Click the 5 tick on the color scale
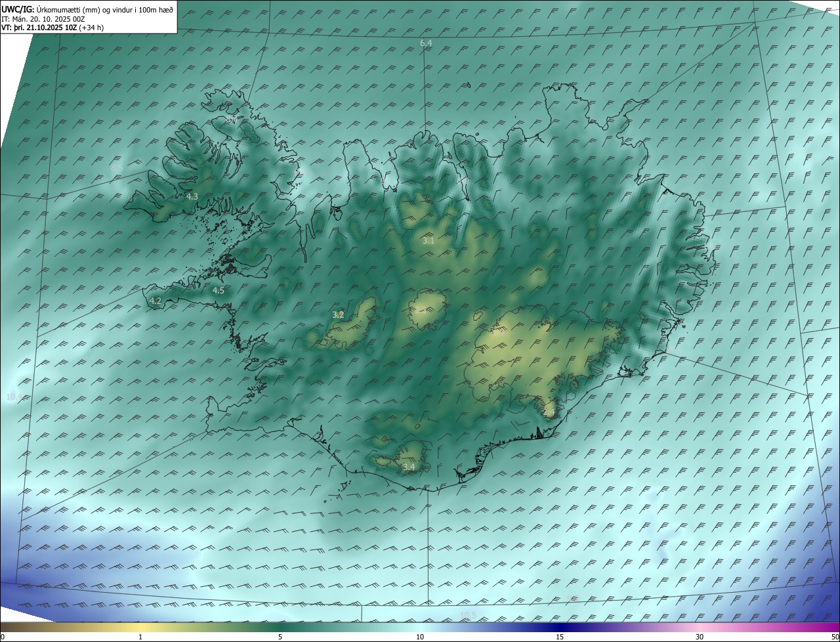The image size is (840, 642). [x=280, y=637]
